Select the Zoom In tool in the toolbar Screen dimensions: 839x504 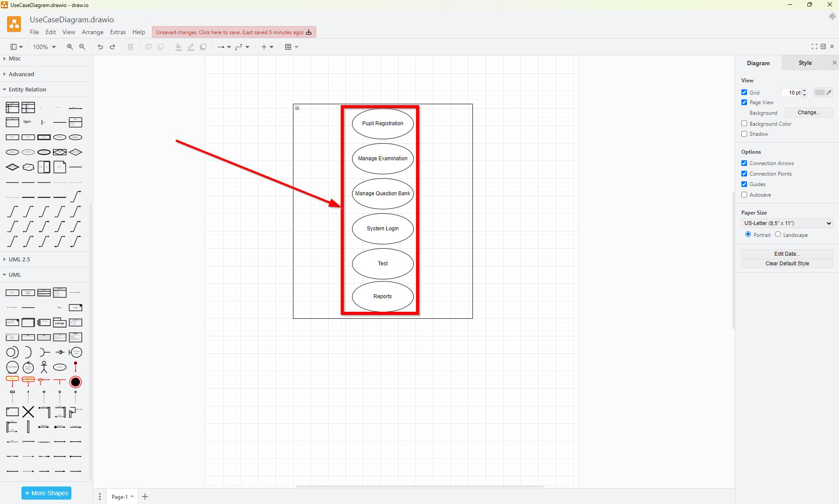tap(70, 47)
